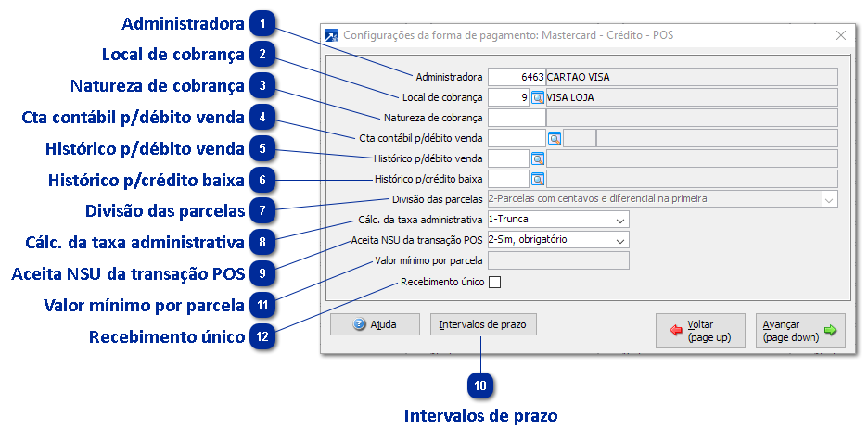The width and height of the screenshot is (868, 442).
Task: Open lookup for Cta contábil p/débito venda
Action: (555, 138)
